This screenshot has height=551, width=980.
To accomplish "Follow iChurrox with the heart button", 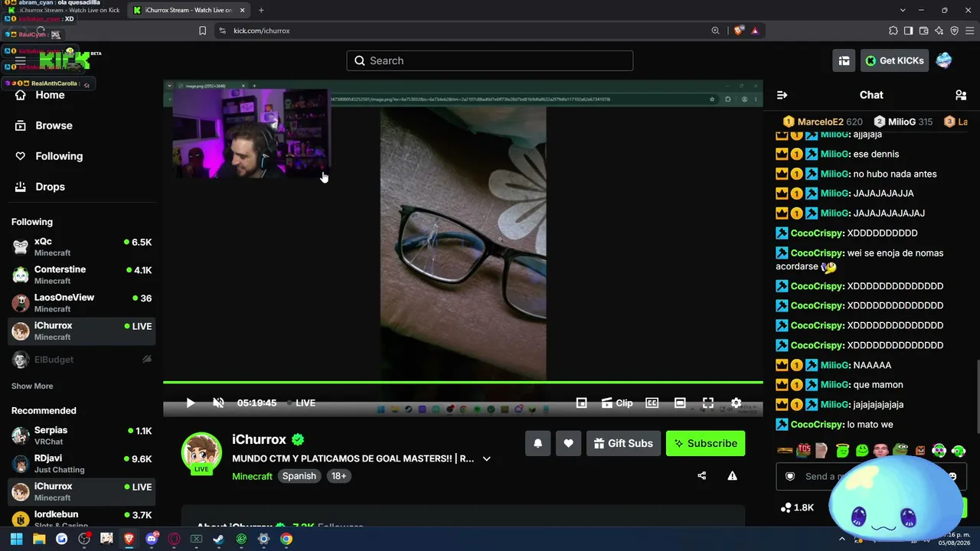I will (568, 443).
